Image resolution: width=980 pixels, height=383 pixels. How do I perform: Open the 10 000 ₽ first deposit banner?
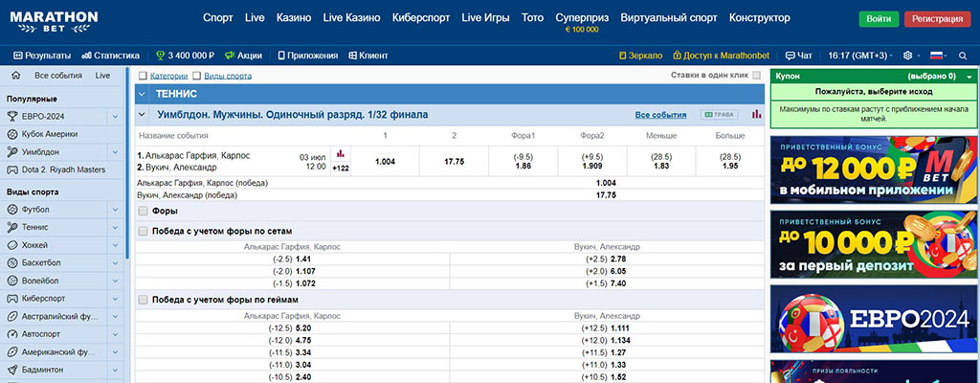coord(873,244)
